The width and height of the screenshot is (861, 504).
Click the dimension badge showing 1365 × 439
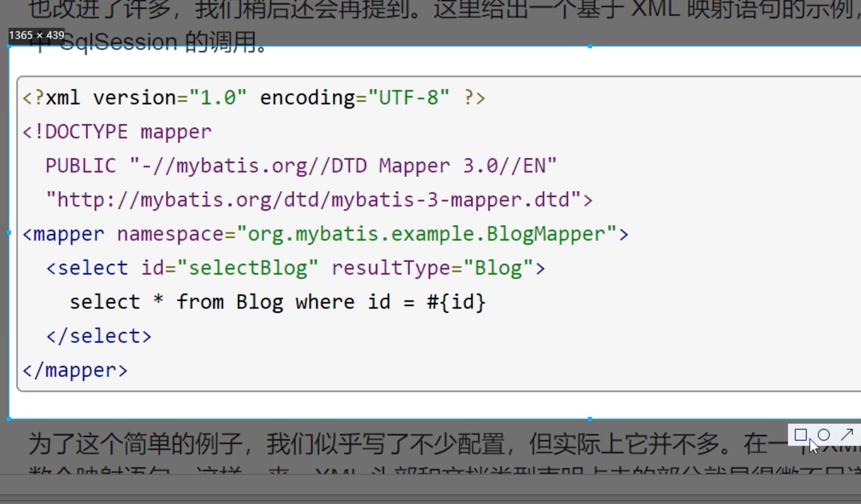coord(36,35)
